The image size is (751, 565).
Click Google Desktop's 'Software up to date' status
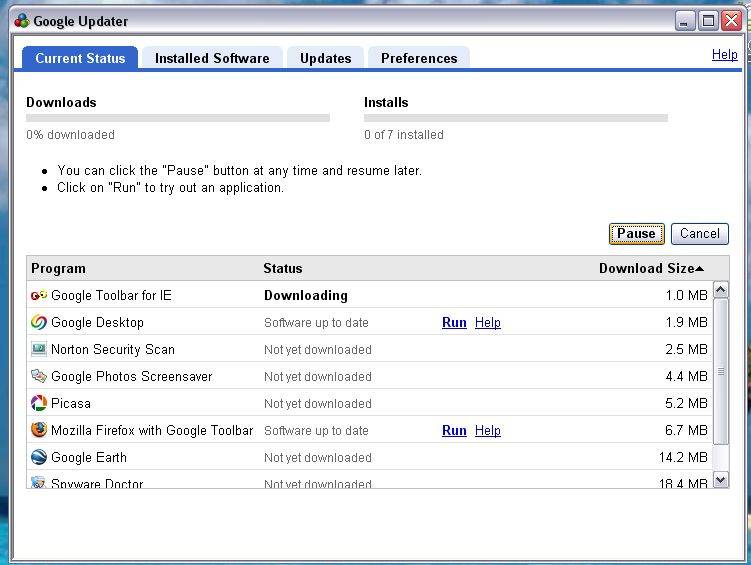316,323
